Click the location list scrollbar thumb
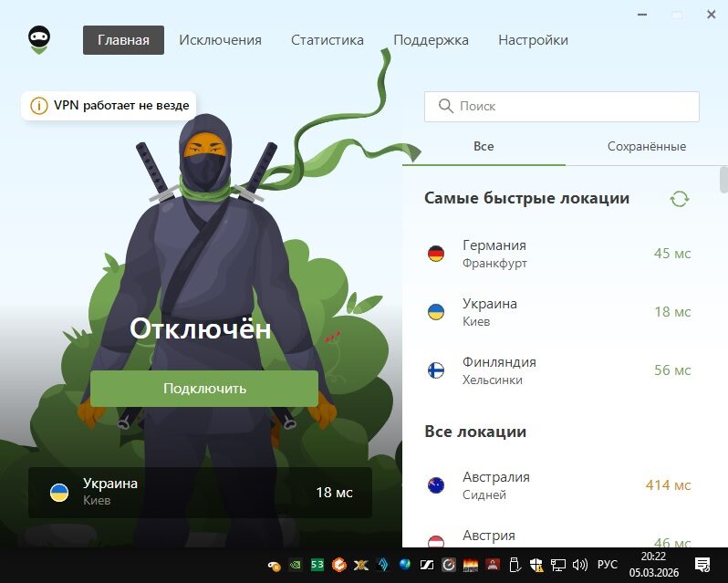 point(723,180)
